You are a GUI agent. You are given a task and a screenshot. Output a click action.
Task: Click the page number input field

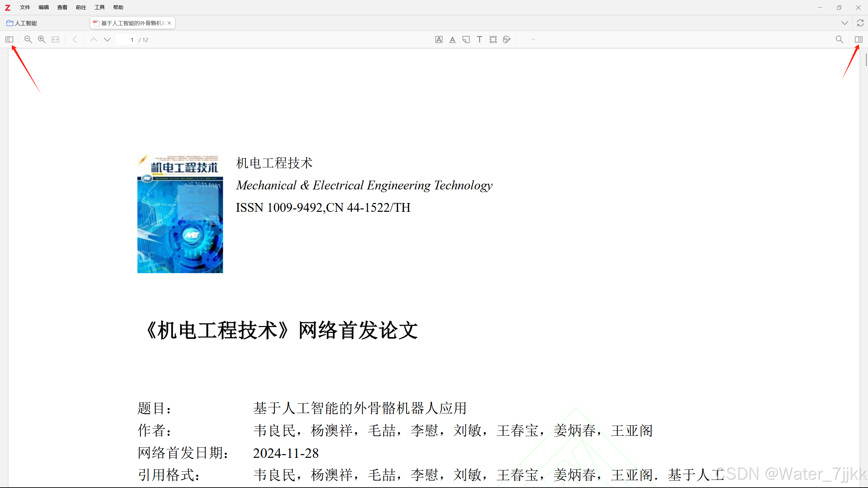click(126, 40)
